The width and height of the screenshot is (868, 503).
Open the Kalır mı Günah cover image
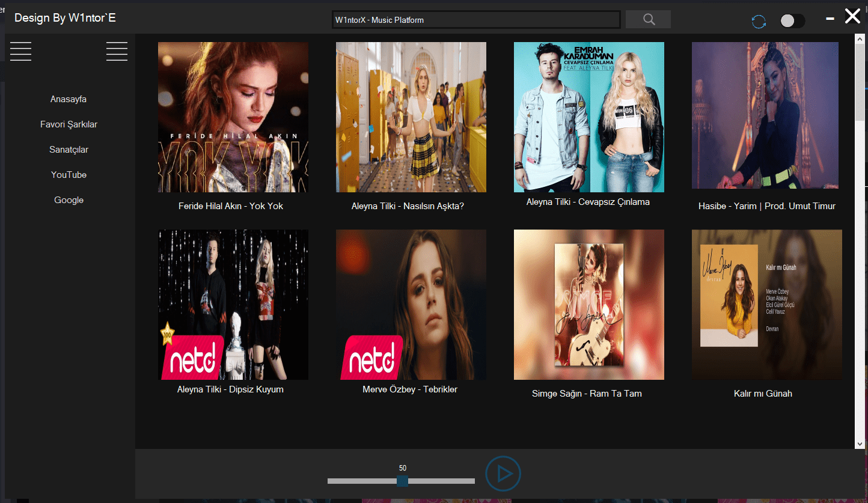tap(767, 305)
